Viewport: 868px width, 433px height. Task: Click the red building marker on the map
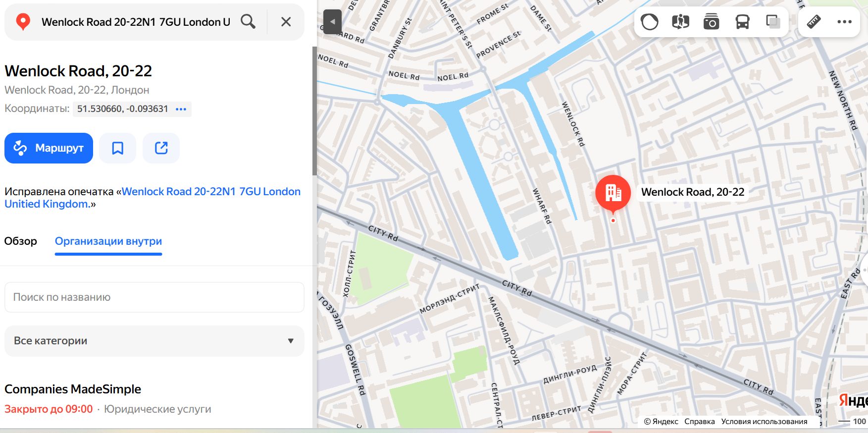[x=613, y=194]
